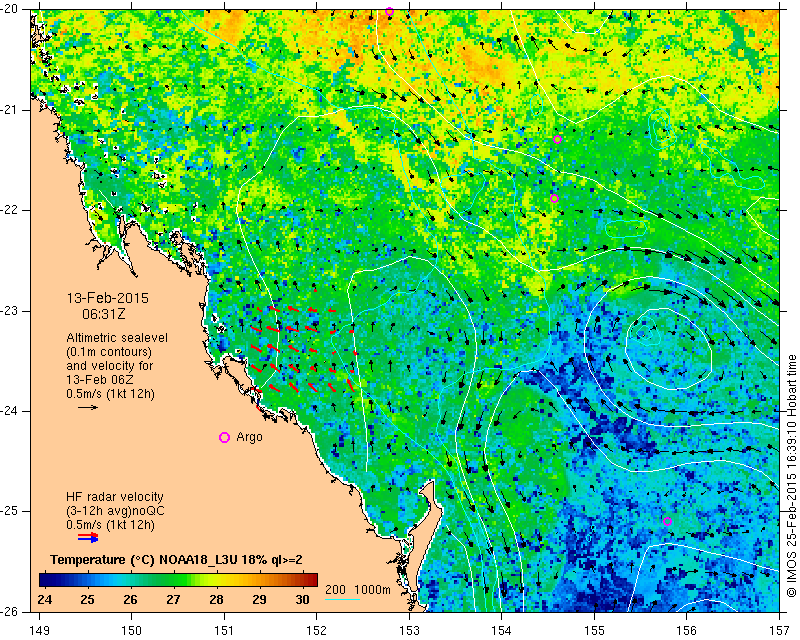The image size is (800, 640).
Task: Click the '(3-12h avg)noQC' text
Action: (x=115, y=511)
